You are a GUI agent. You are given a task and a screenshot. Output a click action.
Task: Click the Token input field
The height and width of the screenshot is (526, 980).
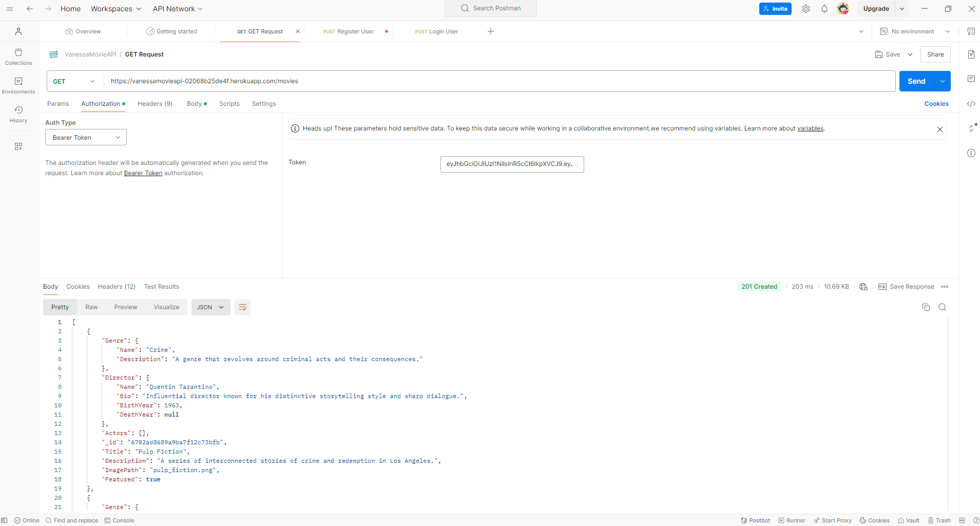pyautogui.click(x=512, y=164)
